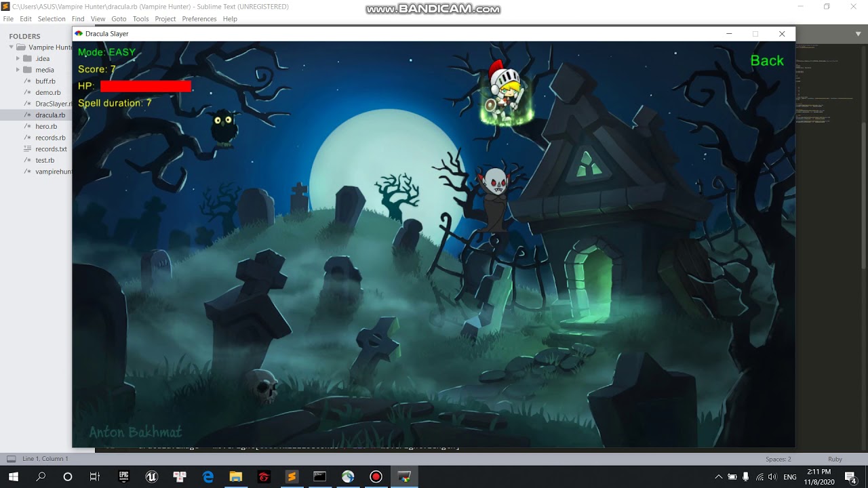
Task: Open the Tools menu in Sublime Text
Action: (140, 19)
